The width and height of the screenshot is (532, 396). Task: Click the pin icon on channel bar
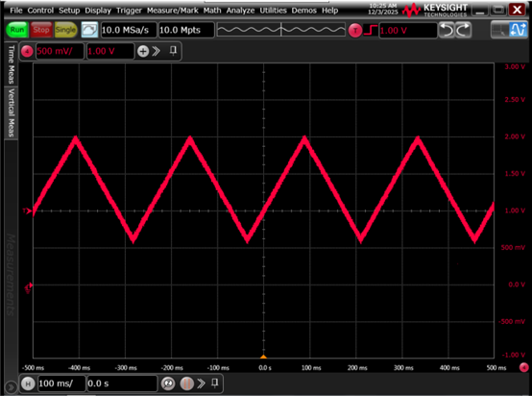coord(173,51)
